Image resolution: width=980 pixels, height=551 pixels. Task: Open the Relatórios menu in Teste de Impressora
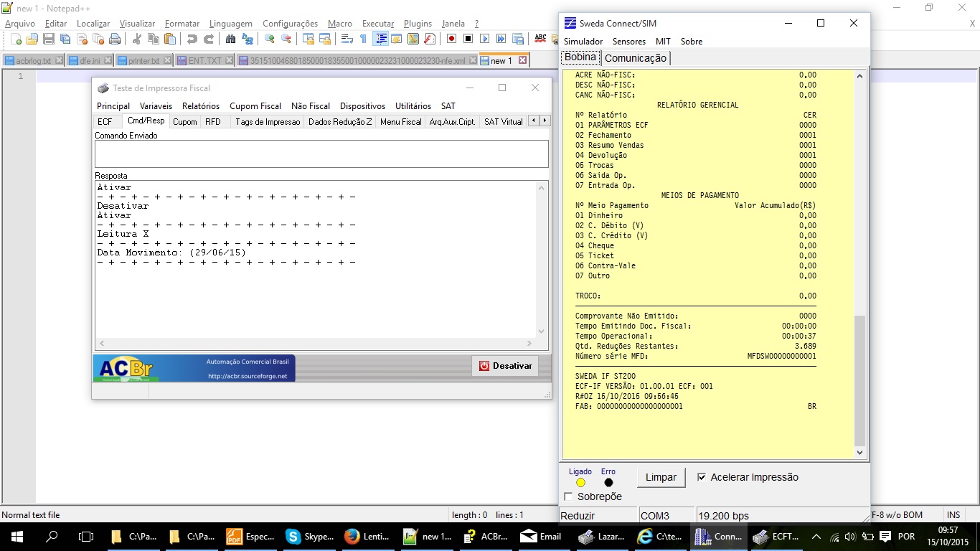[201, 106]
